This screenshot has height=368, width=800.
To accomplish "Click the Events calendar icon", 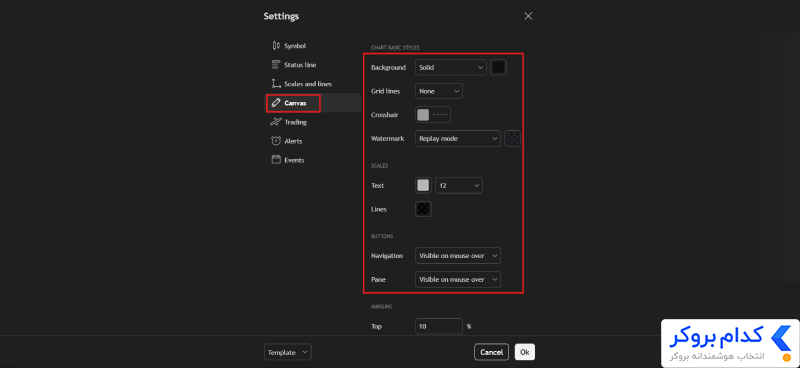I will point(276,160).
